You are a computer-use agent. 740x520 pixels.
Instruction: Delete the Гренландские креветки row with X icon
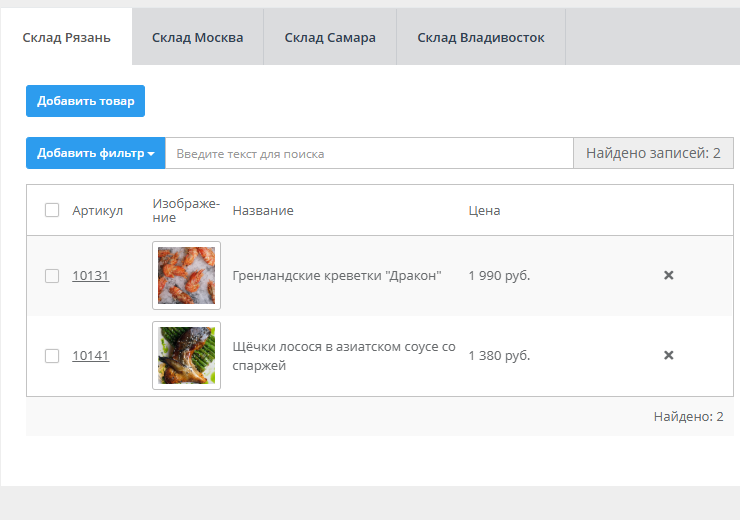pos(669,275)
